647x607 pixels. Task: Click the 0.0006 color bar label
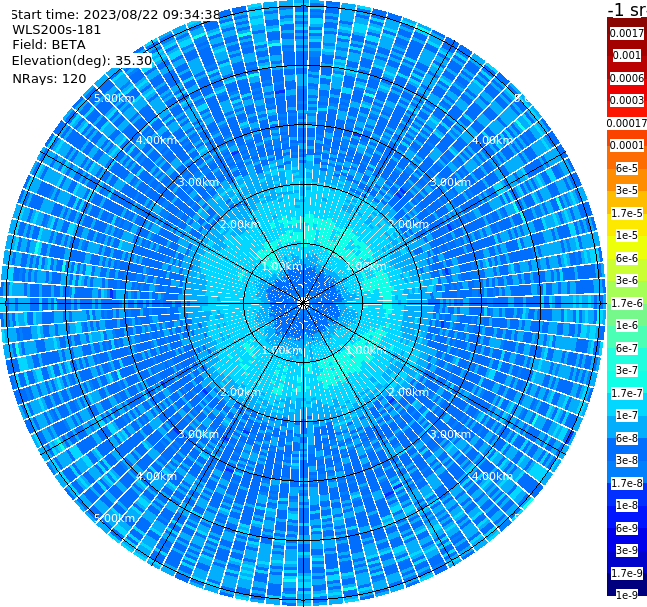point(627,78)
